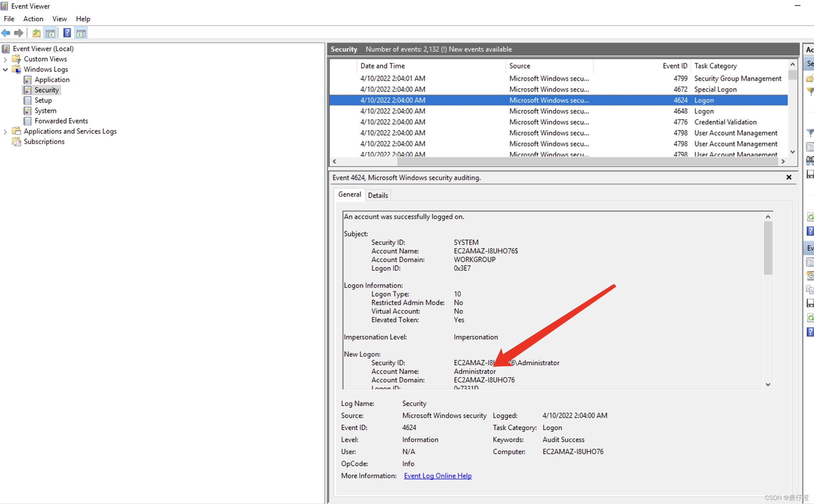Image resolution: width=814 pixels, height=504 pixels.
Task: Collapse the Windows Logs tree node
Action: (x=5, y=70)
